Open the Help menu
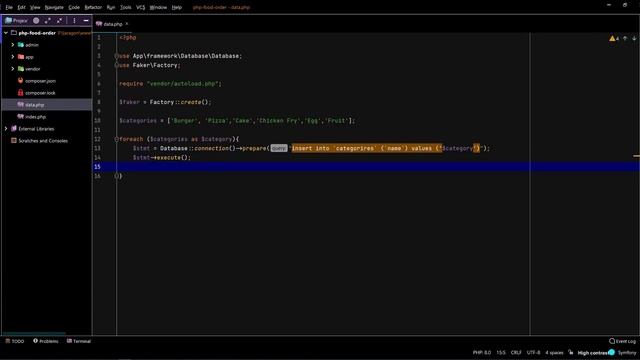The image size is (640, 360). (x=176, y=7)
